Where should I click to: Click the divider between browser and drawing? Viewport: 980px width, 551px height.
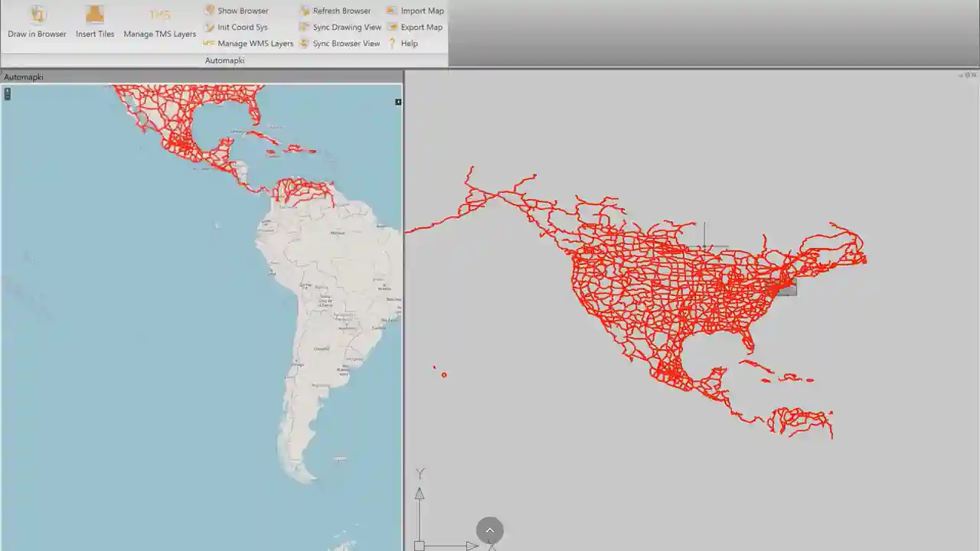(403, 306)
